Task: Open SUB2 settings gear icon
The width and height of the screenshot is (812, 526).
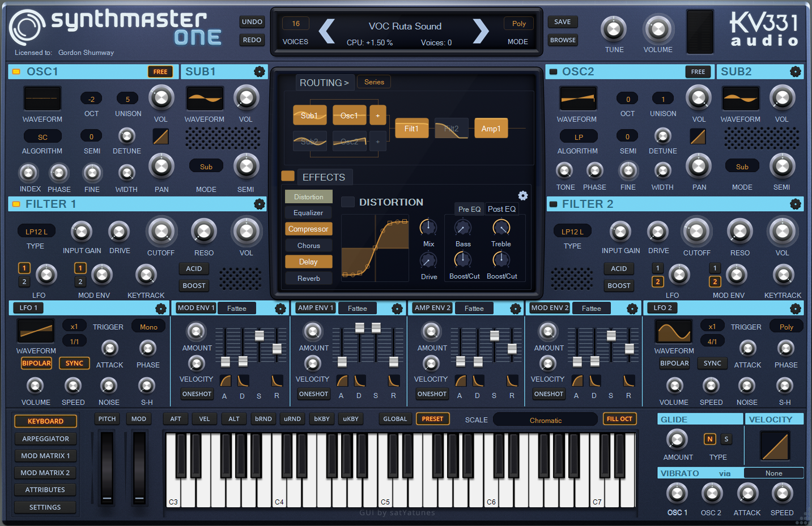Action: [x=796, y=72]
